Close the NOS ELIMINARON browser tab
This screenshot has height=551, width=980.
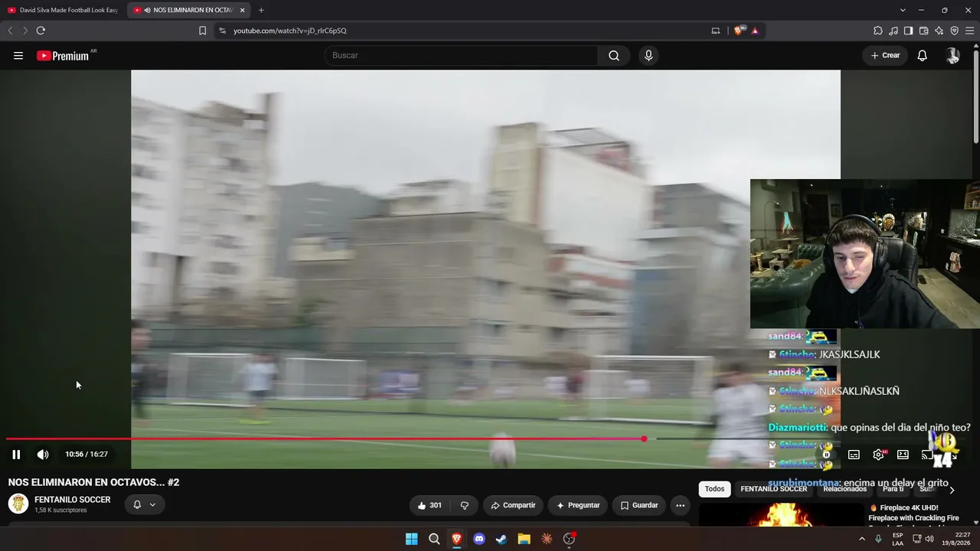[242, 10]
